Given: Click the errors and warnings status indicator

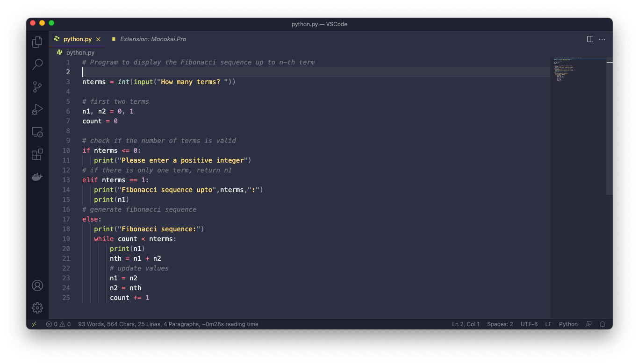Looking at the screenshot, I should 58,324.
